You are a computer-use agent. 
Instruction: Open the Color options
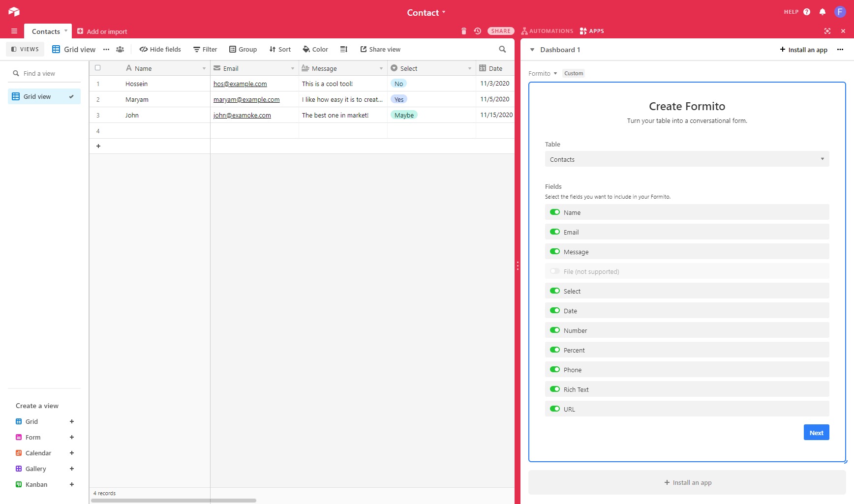pos(315,49)
